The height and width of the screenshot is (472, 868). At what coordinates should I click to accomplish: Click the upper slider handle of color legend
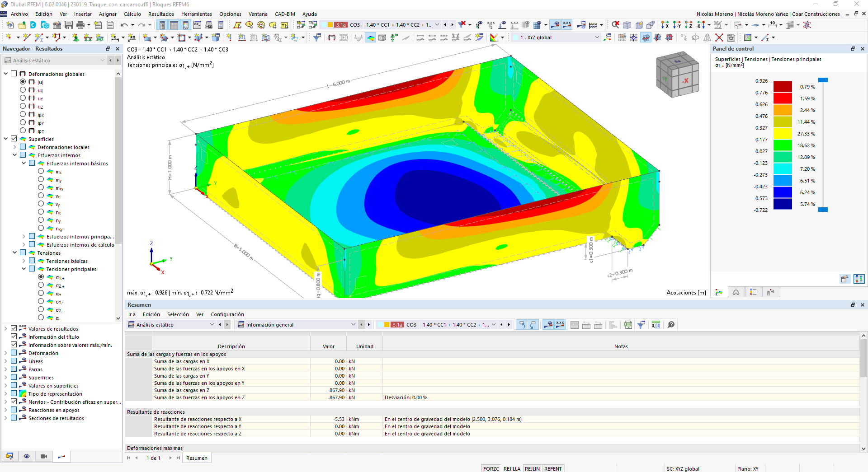pos(823,80)
